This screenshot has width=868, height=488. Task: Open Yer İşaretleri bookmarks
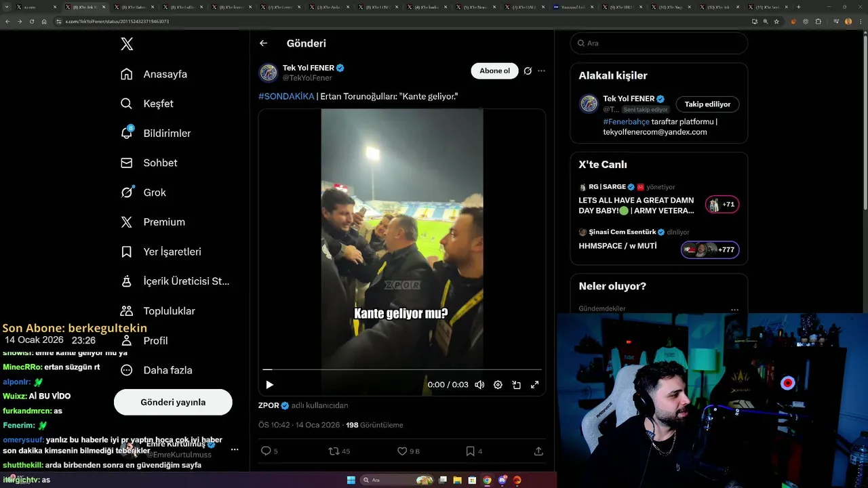point(161,251)
